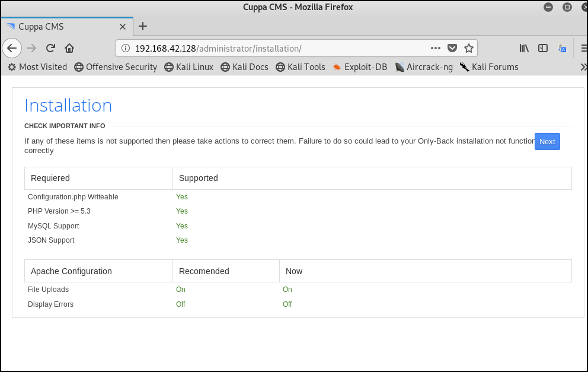Maximize the Firefox window

[567, 7]
